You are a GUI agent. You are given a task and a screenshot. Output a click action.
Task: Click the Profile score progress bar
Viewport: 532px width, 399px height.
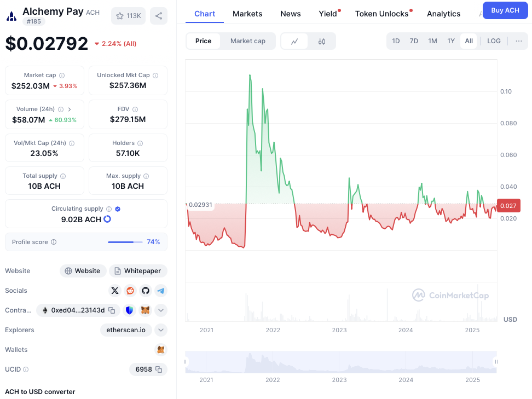click(125, 242)
